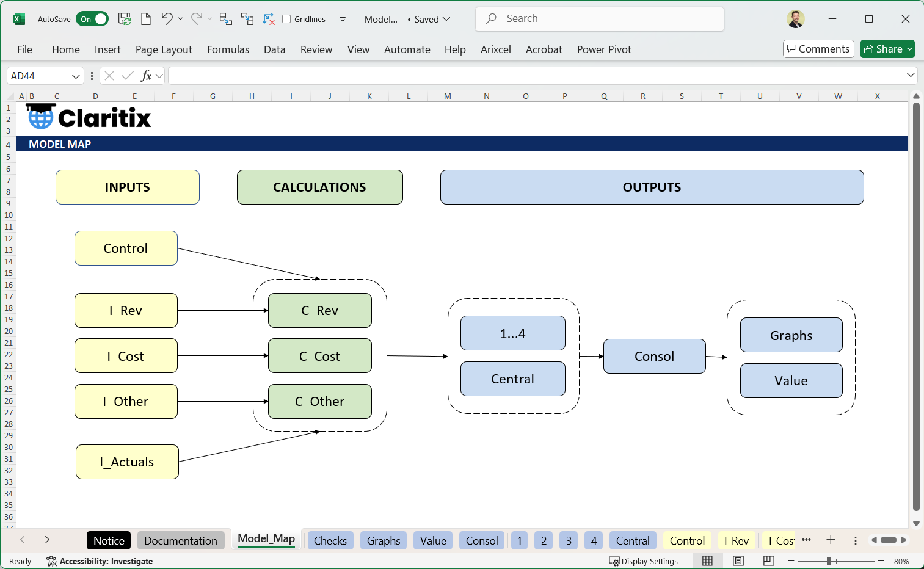The height and width of the screenshot is (569, 924).
Task: Click the zoom in plus icon
Action: [881, 561]
